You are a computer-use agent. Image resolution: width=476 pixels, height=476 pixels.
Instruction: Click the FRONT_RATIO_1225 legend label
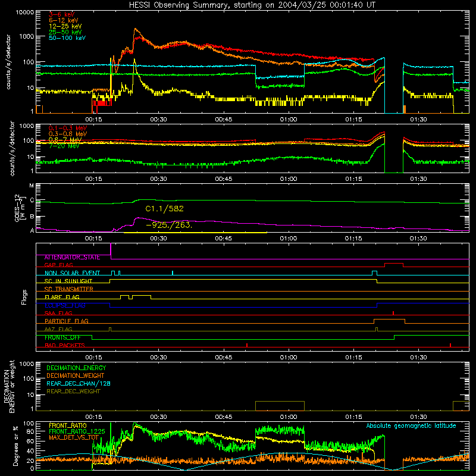pyautogui.click(x=77, y=431)
